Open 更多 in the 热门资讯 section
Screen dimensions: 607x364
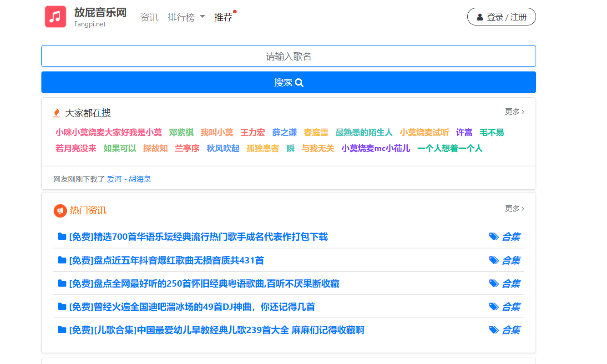(514, 209)
